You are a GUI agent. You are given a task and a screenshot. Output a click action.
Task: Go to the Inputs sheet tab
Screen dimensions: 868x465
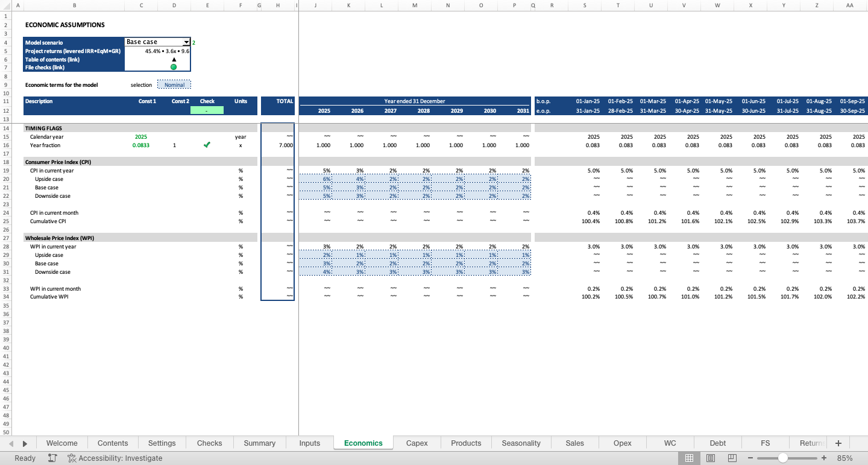(310, 443)
